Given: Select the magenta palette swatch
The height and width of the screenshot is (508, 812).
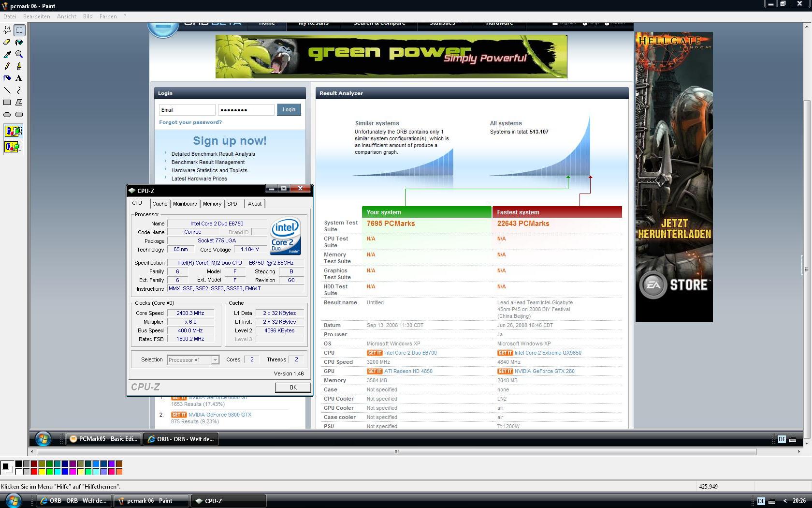Looking at the screenshot, I should tap(73, 472).
